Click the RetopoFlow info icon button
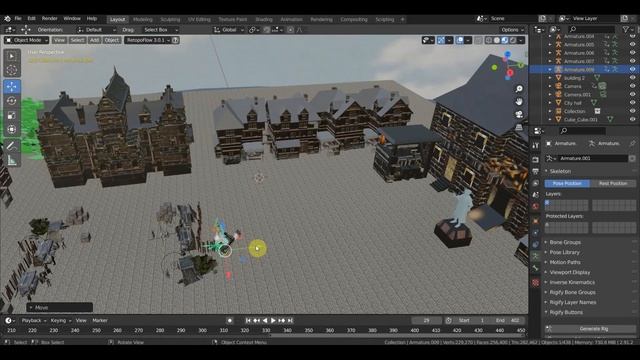Viewport: 640px width, 360px height. click(x=176, y=40)
